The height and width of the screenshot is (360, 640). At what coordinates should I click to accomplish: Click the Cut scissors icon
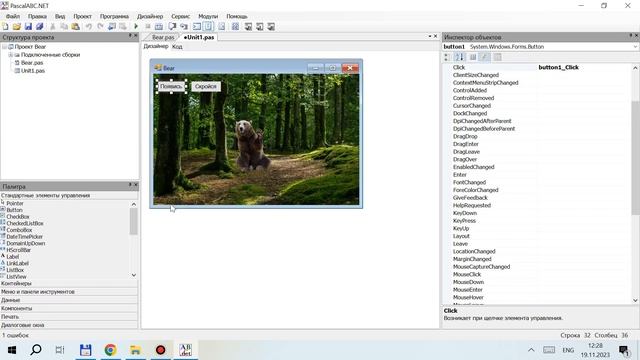(x=53, y=27)
